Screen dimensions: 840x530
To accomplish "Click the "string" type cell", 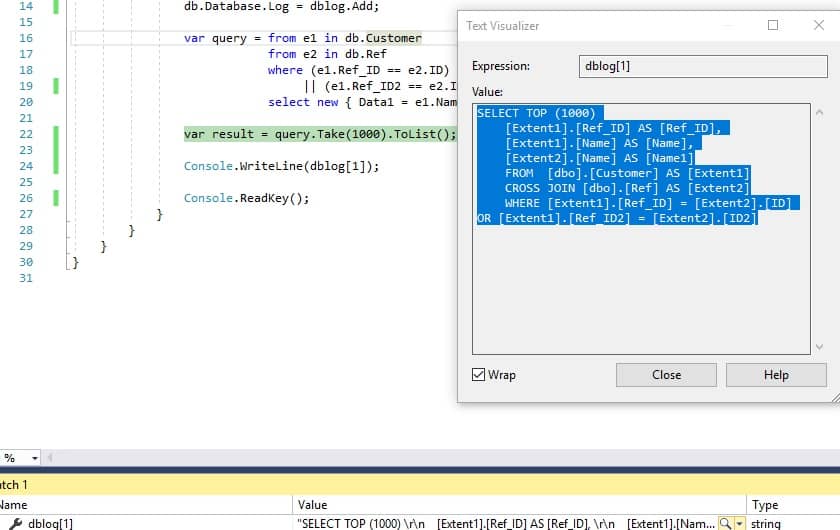I will point(766,524).
